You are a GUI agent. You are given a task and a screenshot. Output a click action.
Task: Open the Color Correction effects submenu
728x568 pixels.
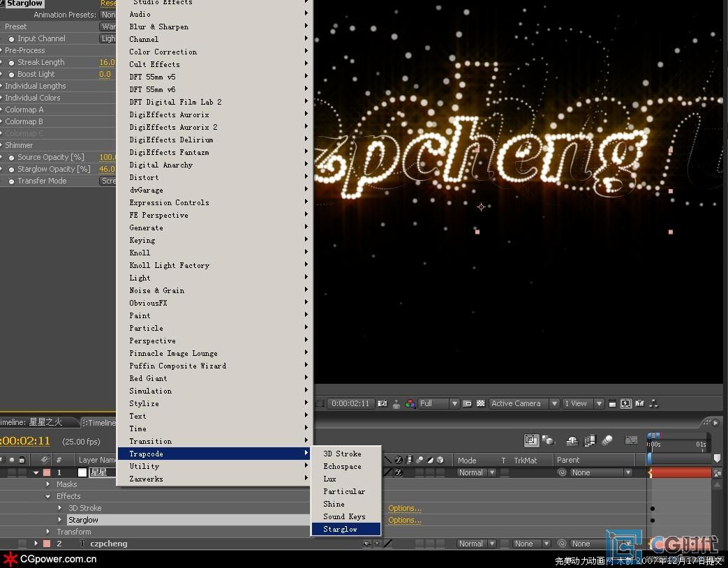coord(215,52)
